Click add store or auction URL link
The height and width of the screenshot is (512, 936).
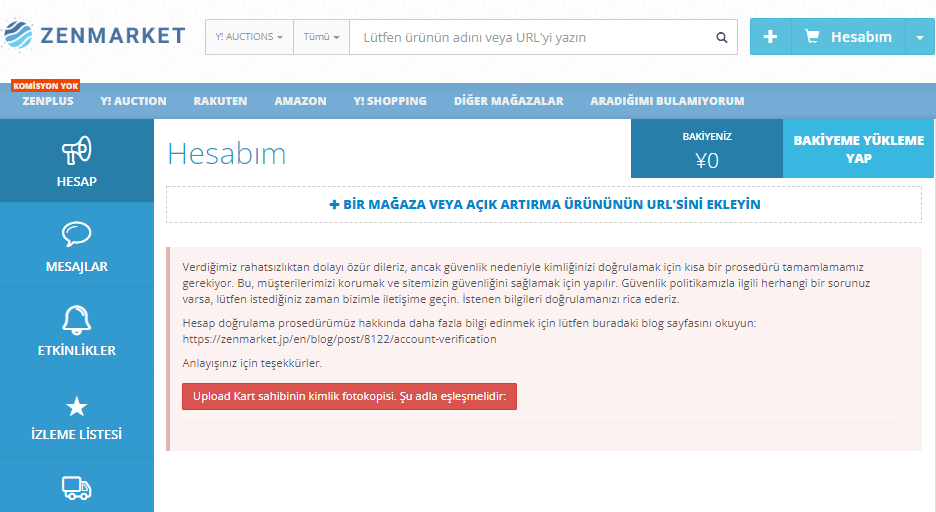[x=544, y=205]
